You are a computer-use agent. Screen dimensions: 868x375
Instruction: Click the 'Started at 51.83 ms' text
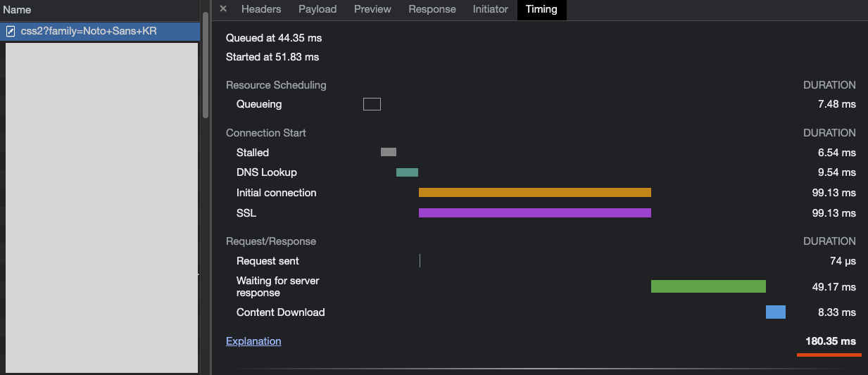(272, 57)
